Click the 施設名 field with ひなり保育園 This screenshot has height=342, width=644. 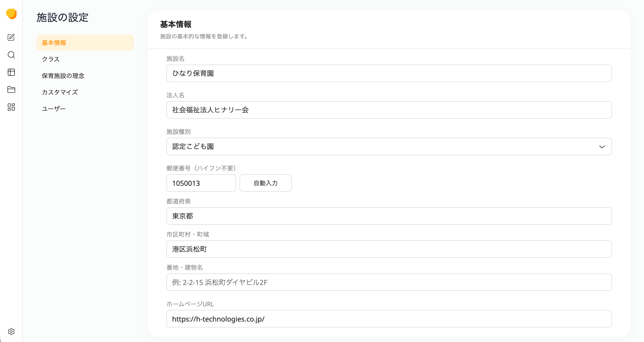click(389, 73)
